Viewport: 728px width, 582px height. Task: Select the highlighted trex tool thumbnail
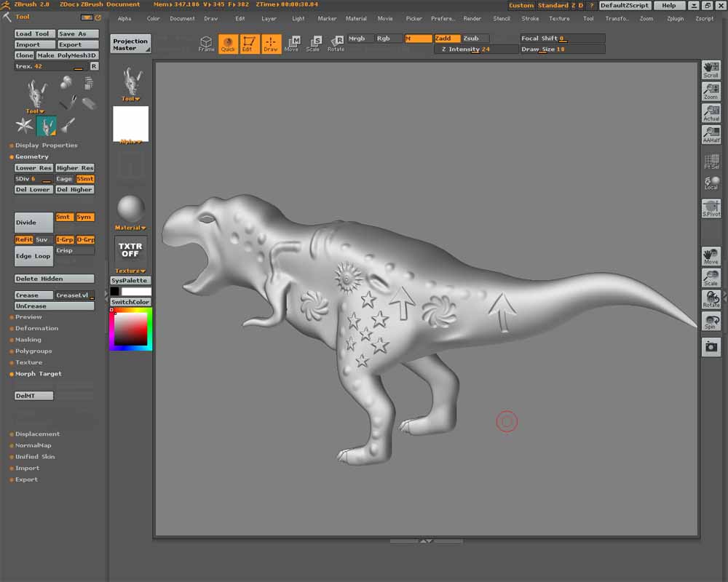point(47,126)
